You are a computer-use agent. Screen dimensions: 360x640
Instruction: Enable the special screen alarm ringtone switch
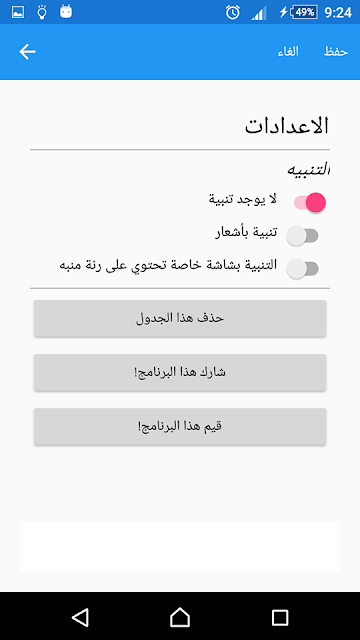(302, 269)
